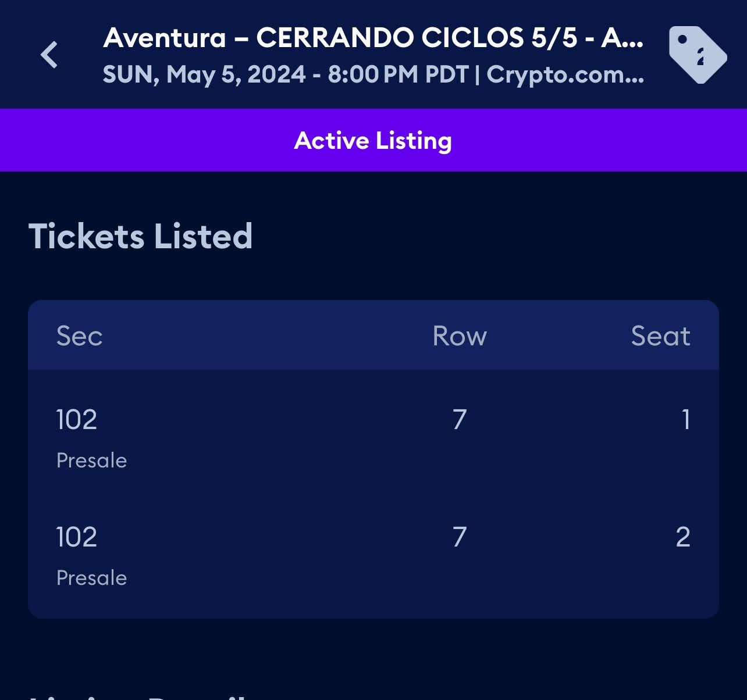This screenshot has width=747, height=700.
Task: Select the Sec column header
Action: click(79, 336)
